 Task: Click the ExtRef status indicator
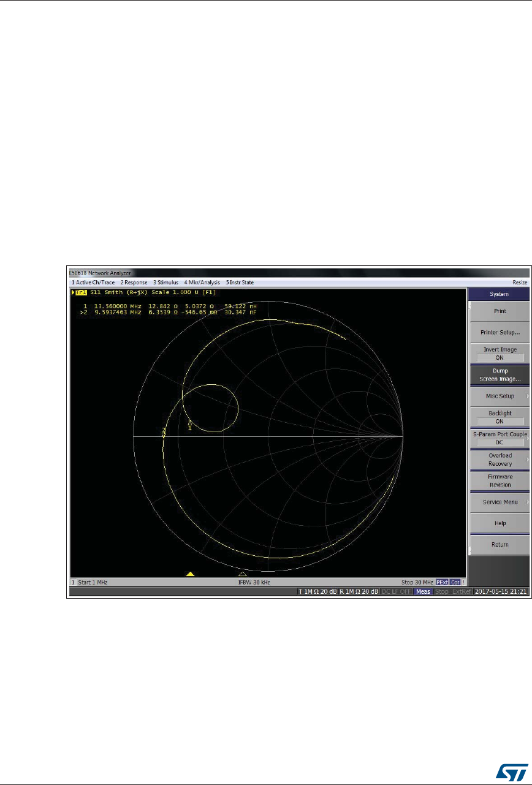(x=461, y=592)
